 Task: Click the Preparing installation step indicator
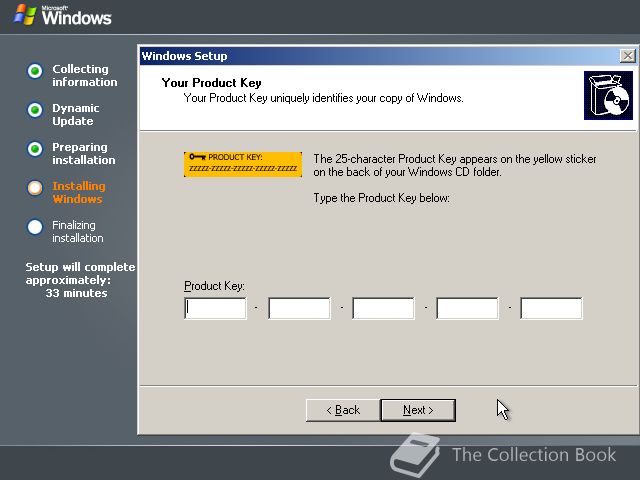(35, 149)
